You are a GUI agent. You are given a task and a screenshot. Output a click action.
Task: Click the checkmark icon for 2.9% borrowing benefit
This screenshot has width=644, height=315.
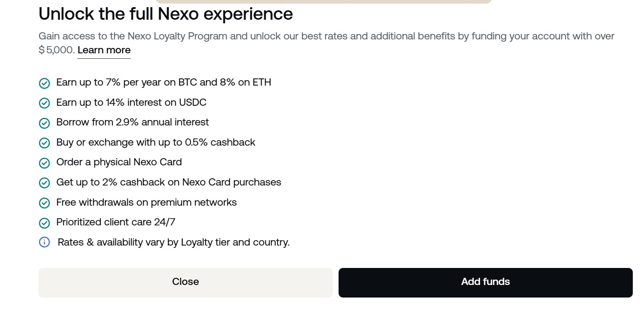(x=44, y=123)
